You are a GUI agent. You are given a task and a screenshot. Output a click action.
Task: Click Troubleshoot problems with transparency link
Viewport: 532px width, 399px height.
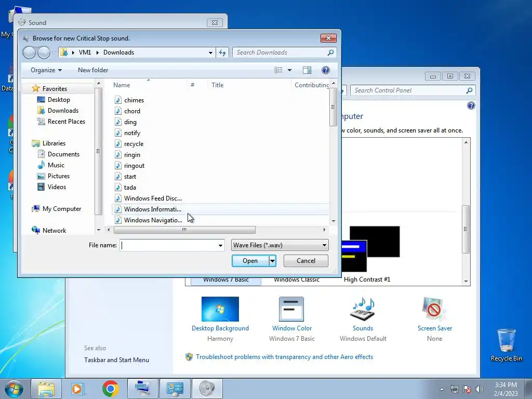pos(284,357)
